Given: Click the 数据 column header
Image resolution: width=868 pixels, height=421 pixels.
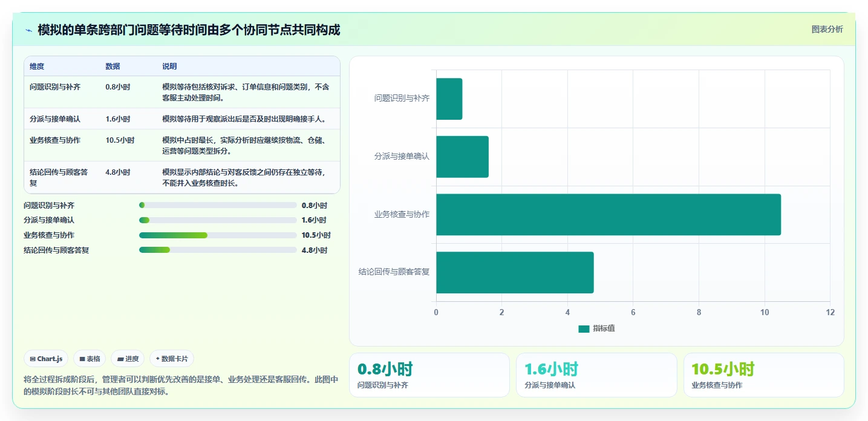Looking at the screenshot, I should (x=113, y=67).
